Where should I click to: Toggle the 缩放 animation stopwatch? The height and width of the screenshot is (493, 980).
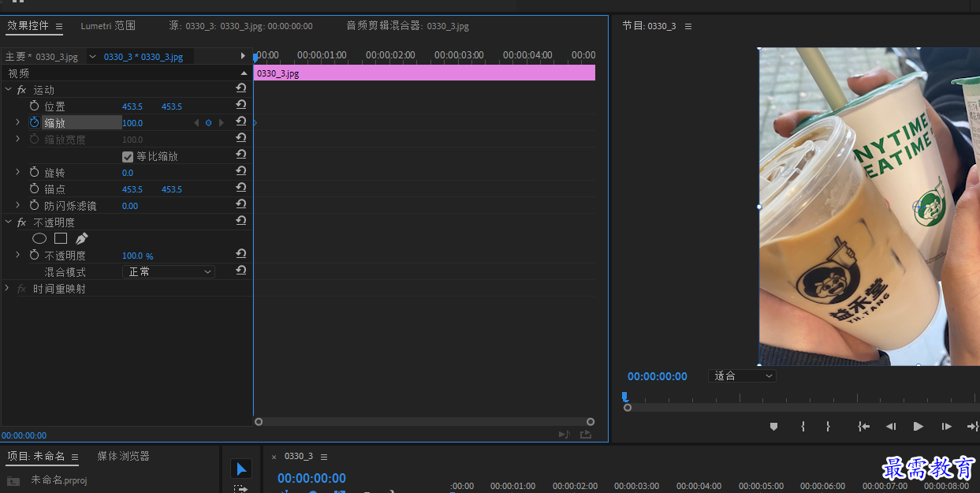click(x=34, y=122)
